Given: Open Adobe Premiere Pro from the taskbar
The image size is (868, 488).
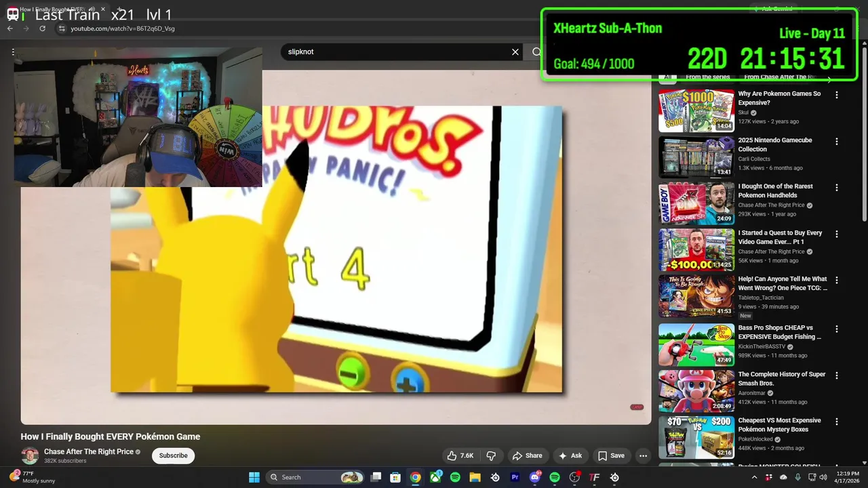Looking at the screenshot, I should [515, 477].
